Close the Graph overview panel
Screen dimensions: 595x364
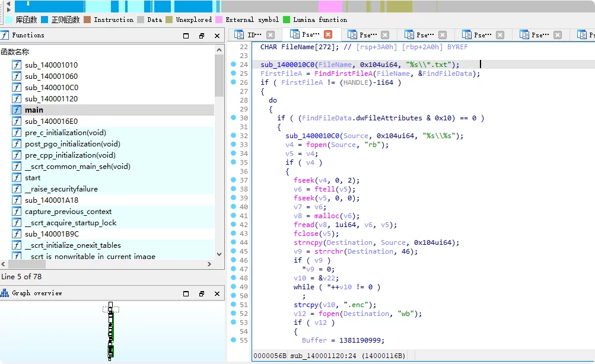217,293
